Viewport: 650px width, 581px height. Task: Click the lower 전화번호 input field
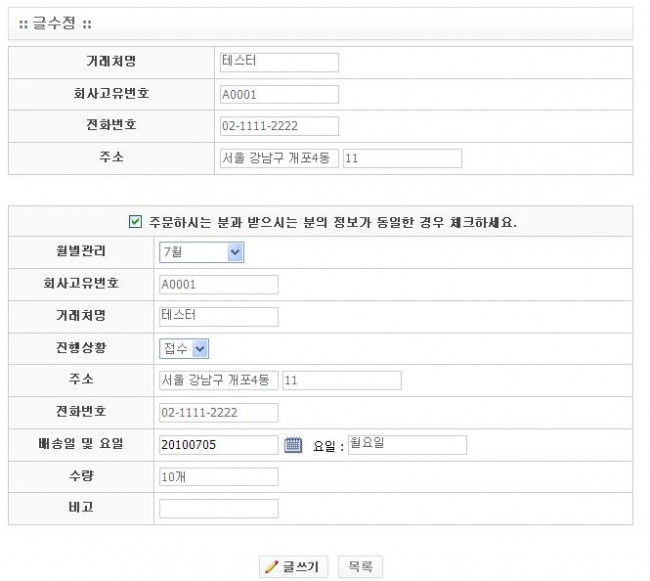point(218,412)
